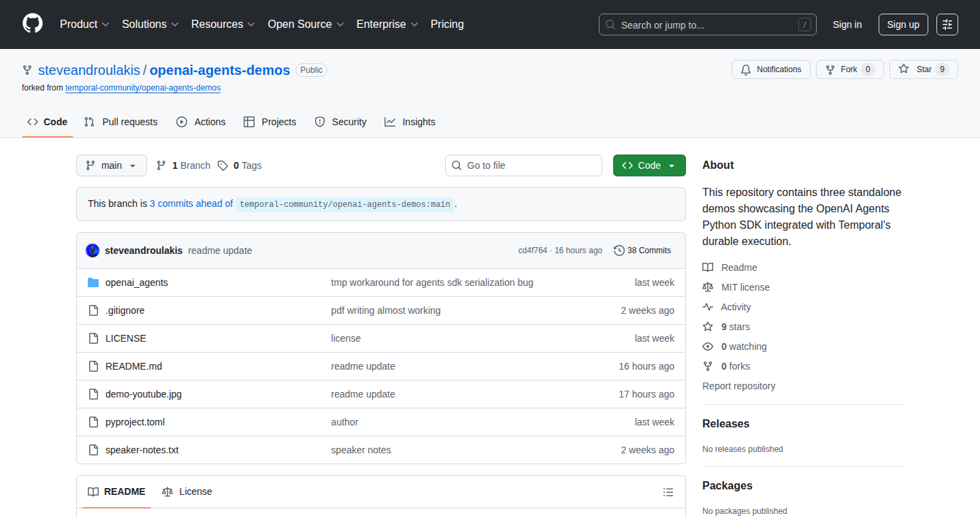View the 0 Tags list
This screenshot has width=980, height=518.
coord(240,165)
